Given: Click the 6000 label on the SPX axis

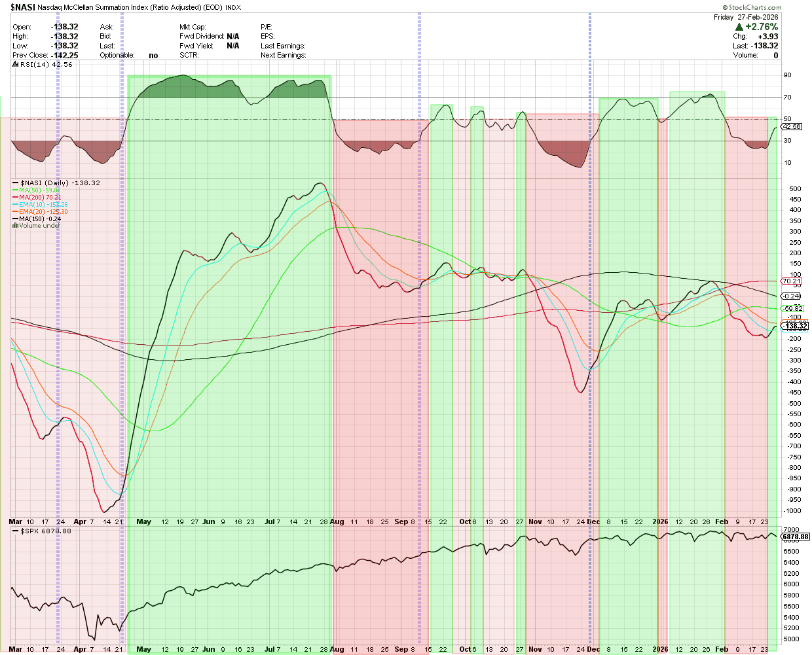Looking at the screenshot, I should (791, 584).
